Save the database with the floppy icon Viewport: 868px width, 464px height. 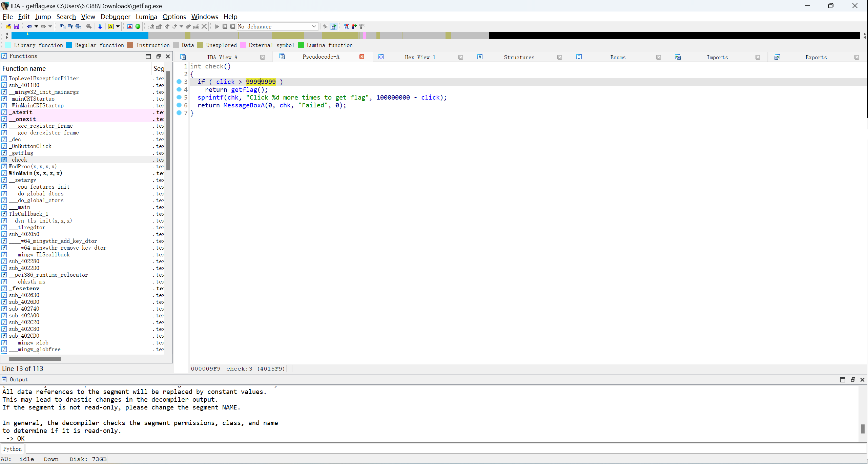16,26
